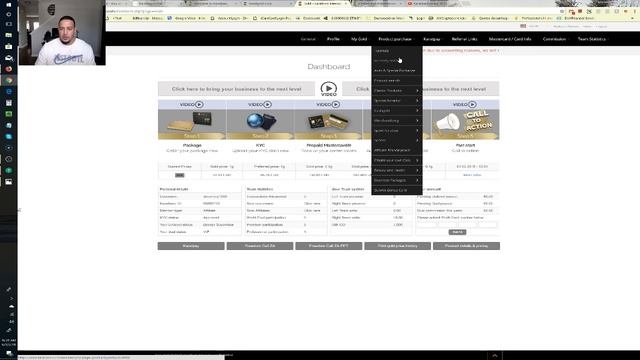Open the KYC globe and passport image
This screenshot has width=640, height=360.
click(x=260, y=124)
